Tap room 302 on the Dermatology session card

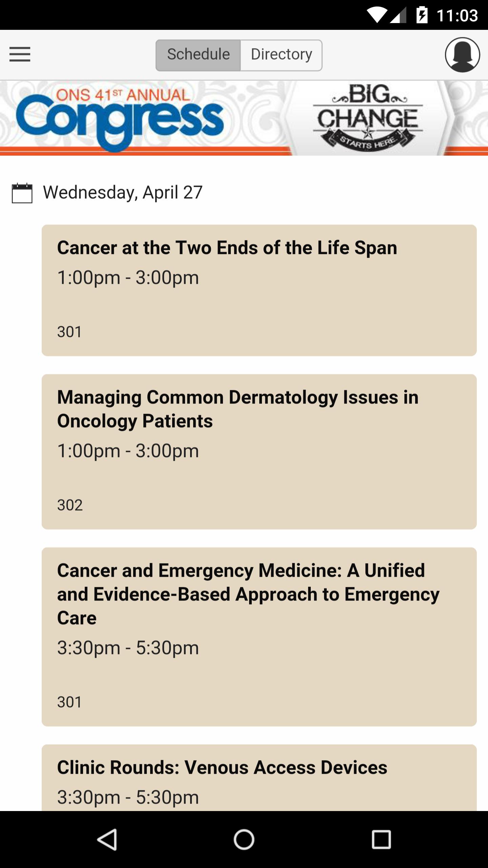pos(70,505)
